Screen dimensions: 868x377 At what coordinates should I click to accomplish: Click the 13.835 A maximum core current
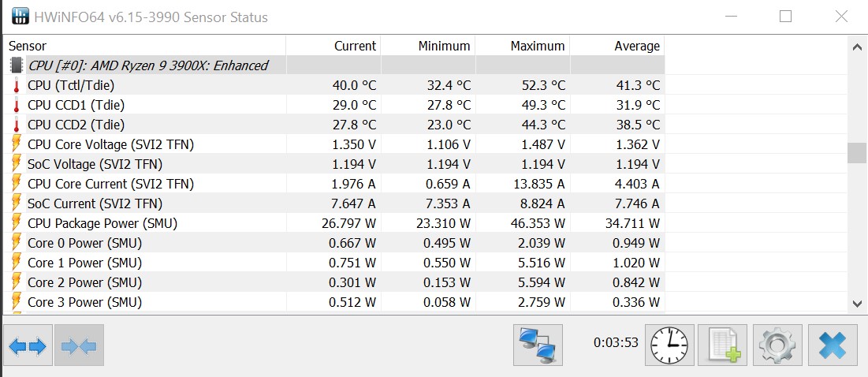pyautogui.click(x=540, y=184)
